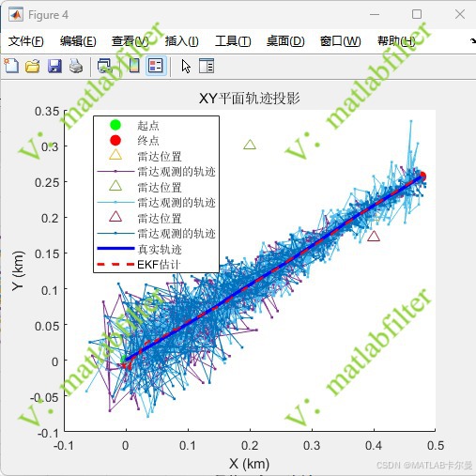
Task: Click the EKF估计 legend entry
Action: point(159,265)
